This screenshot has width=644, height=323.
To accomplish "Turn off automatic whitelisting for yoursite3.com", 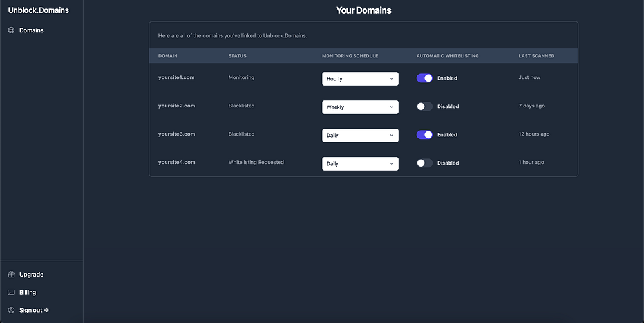I will (424, 134).
